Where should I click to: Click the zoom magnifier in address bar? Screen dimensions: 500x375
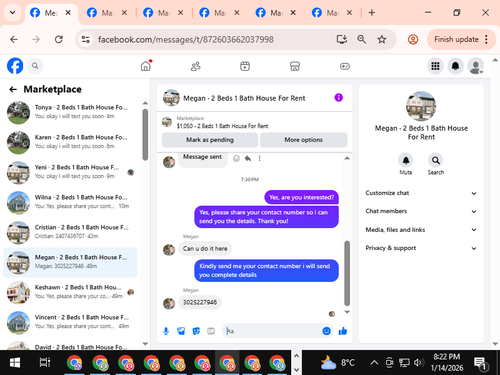(362, 40)
